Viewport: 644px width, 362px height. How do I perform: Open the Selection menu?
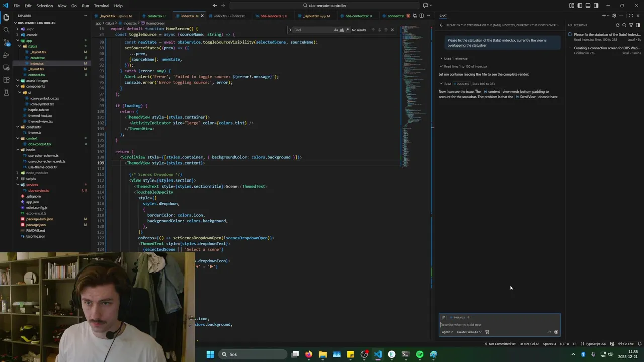pos(44,6)
